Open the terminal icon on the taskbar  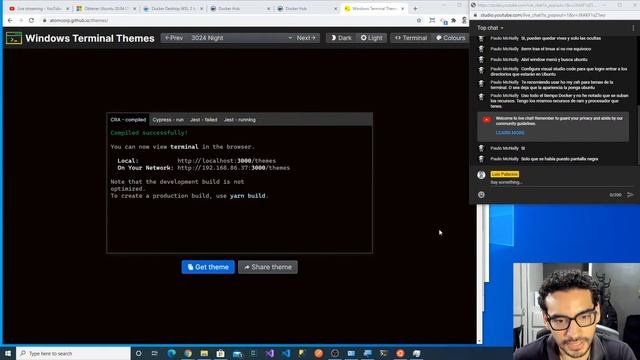[x=384, y=353]
